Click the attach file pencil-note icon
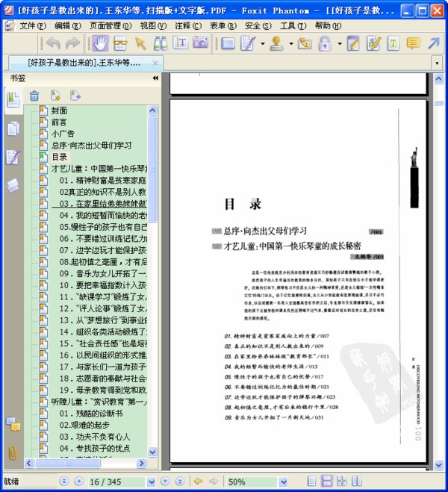The height and width of the screenshot is (492, 448). click(x=305, y=43)
